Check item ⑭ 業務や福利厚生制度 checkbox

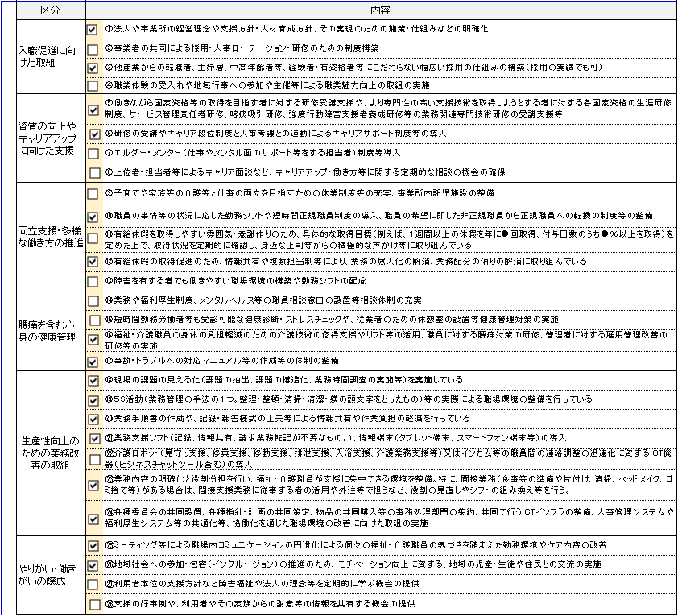point(93,301)
